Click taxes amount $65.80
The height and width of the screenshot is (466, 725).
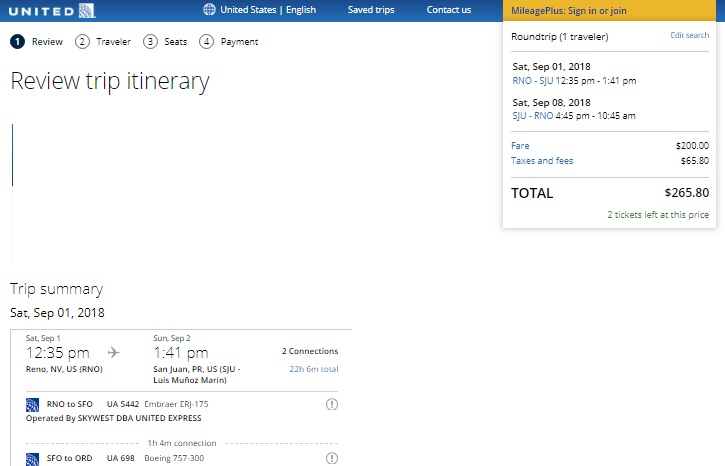click(694, 160)
